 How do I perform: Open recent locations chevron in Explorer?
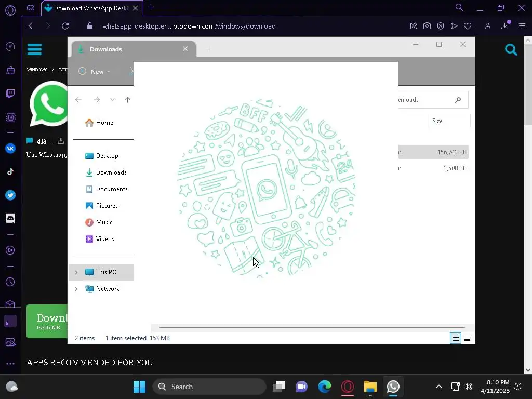point(112,100)
